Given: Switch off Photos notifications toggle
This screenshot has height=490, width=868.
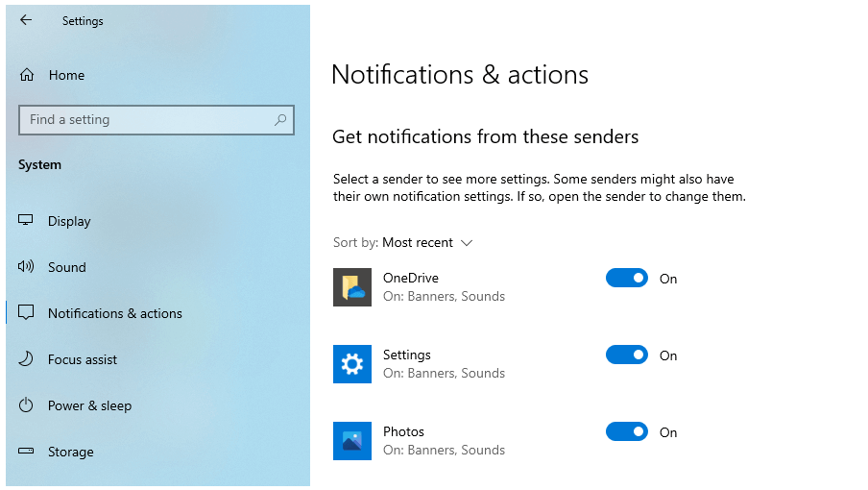Looking at the screenshot, I should (x=627, y=431).
